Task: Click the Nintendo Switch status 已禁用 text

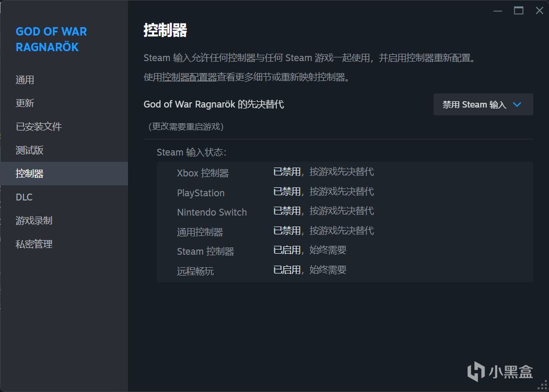Action: [x=287, y=211]
